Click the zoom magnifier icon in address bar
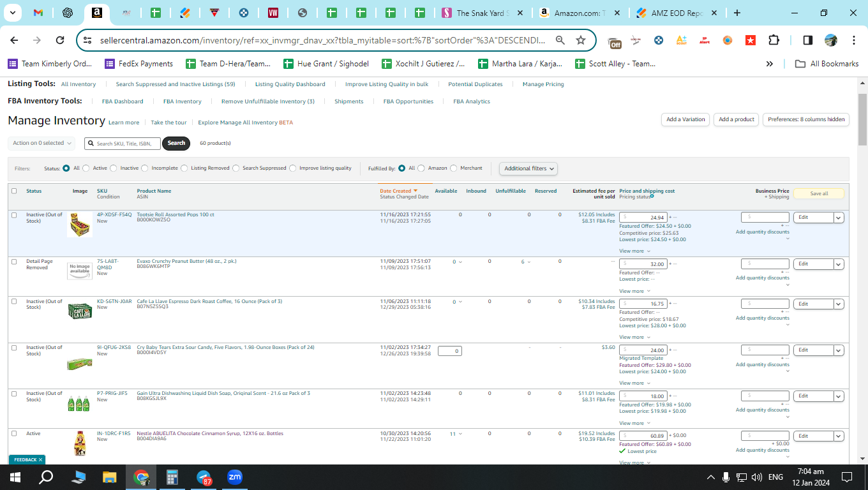 [x=560, y=40]
